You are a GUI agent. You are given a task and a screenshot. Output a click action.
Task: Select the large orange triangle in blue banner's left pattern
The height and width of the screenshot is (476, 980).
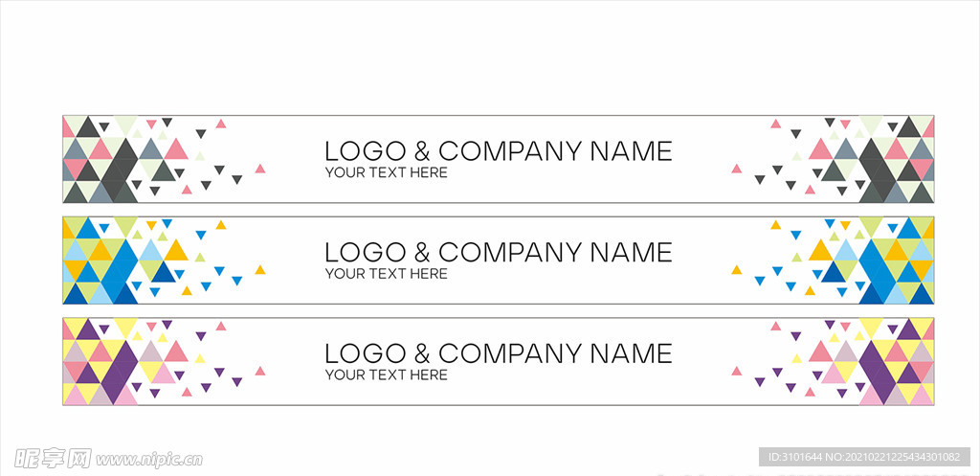(176, 252)
